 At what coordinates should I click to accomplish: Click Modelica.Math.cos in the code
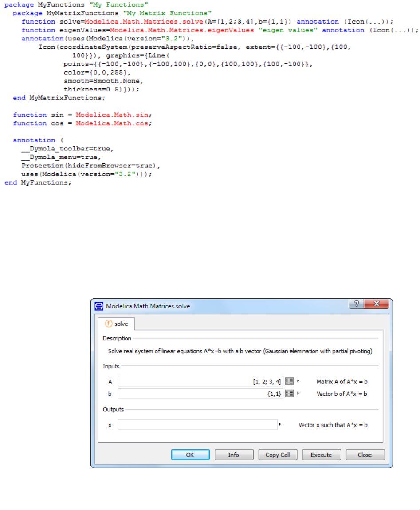point(113,123)
